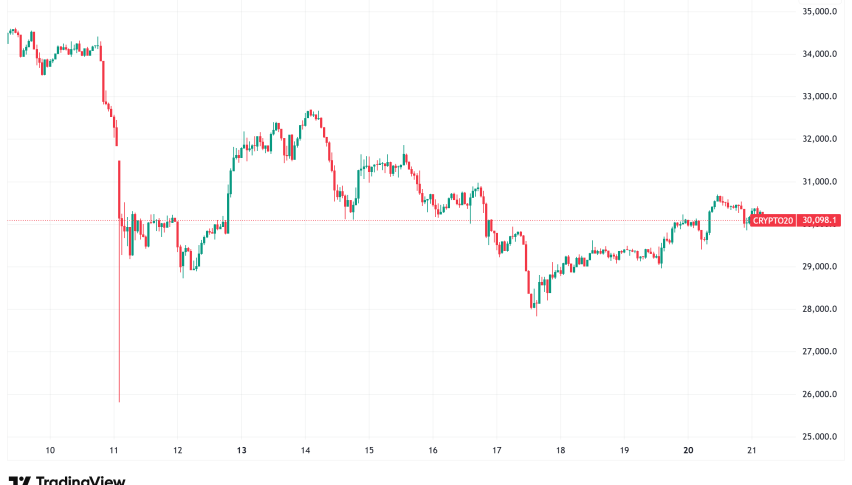
Task: Click date 16 on the time axis
Action: (x=432, y=451)
